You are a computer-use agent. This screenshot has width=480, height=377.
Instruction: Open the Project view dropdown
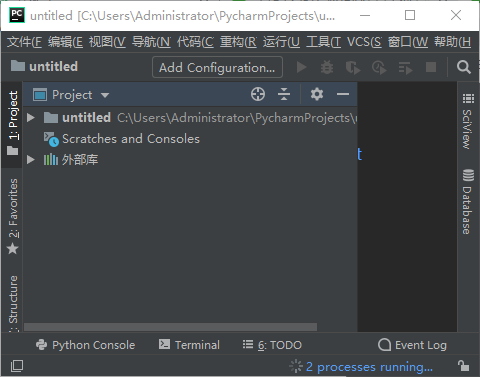point(105,95)
